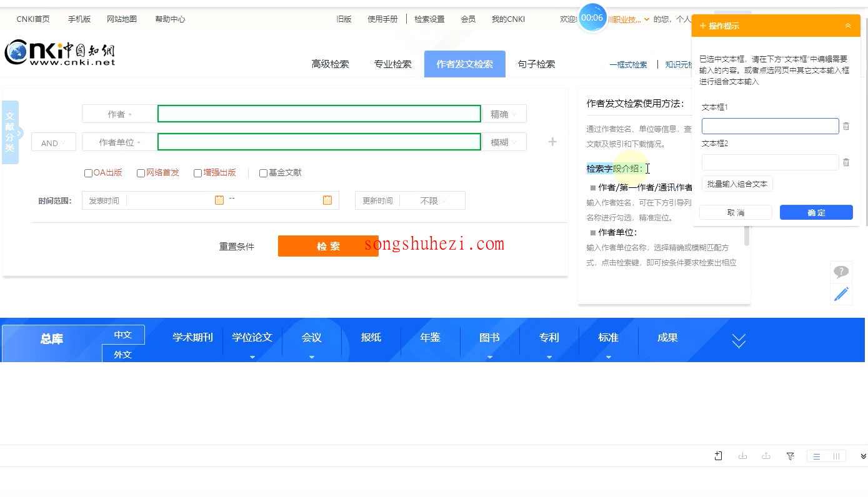This screenshot has height=497, width=868.
Task: Choose 外文 language option
Action: click(123, 354)
